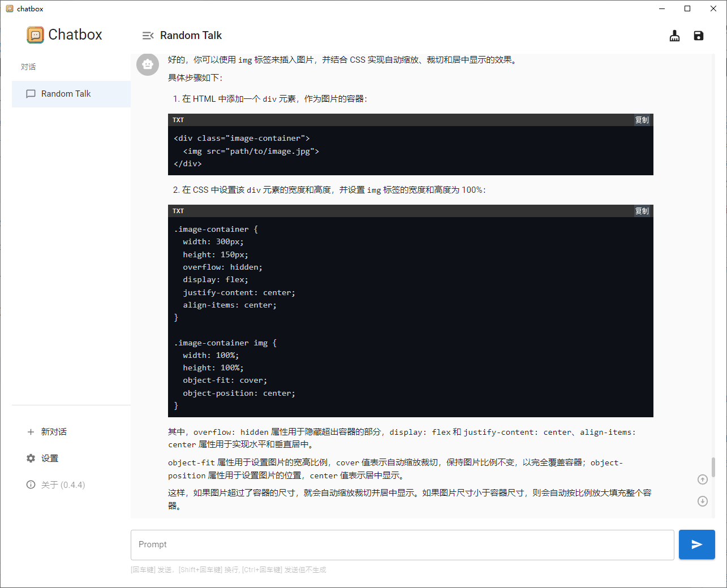Click the text 'object-position: center;' in code block

(x=239, y=394)
